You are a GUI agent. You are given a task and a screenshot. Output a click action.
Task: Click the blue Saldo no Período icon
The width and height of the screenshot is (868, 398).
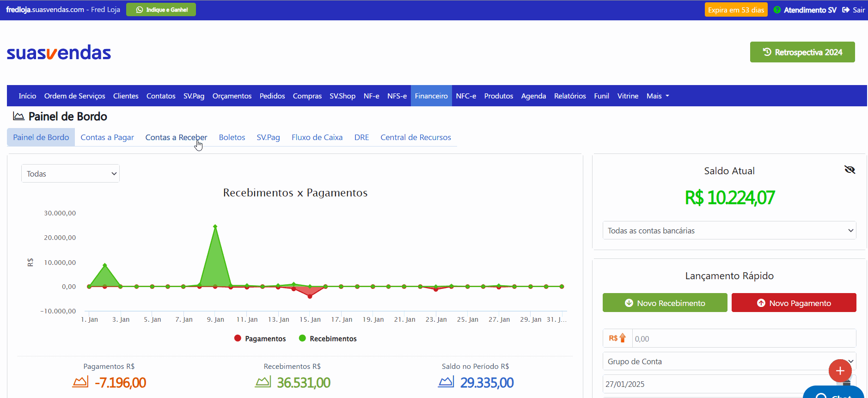(446, 382)
